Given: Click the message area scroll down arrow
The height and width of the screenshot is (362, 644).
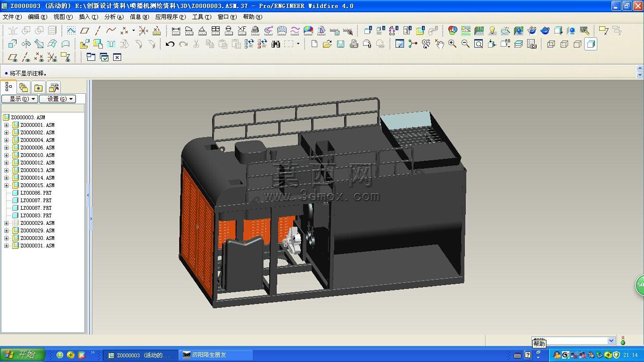Looking at the screenshot, I should pyautogui.click(x=640, y=75).
